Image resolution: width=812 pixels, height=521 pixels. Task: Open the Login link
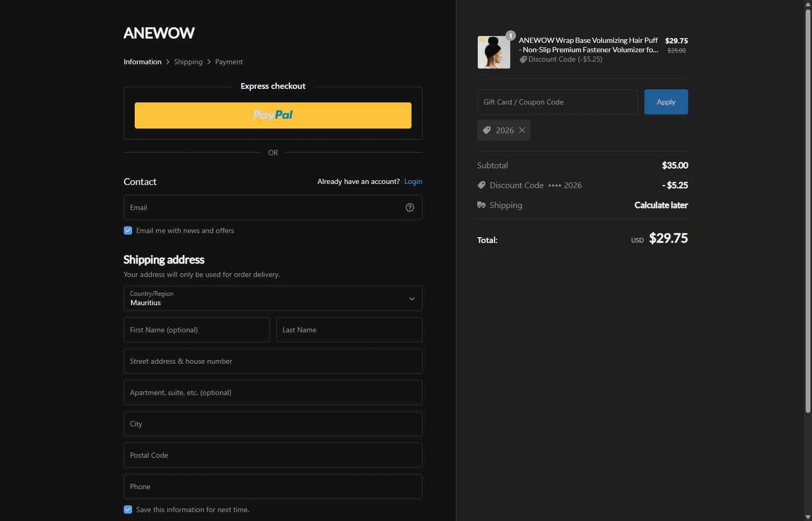pyautogui.click(x=413, y=181)
